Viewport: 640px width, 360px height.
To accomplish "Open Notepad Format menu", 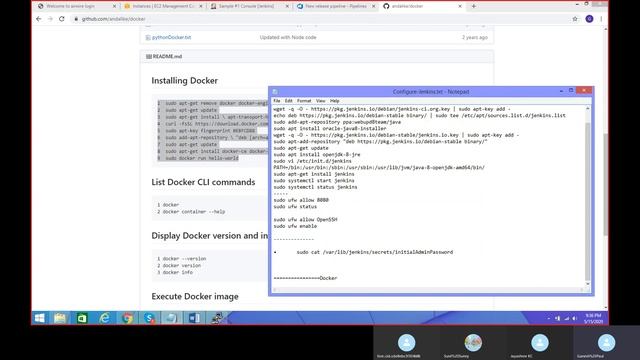I will [x=304, y=100].
